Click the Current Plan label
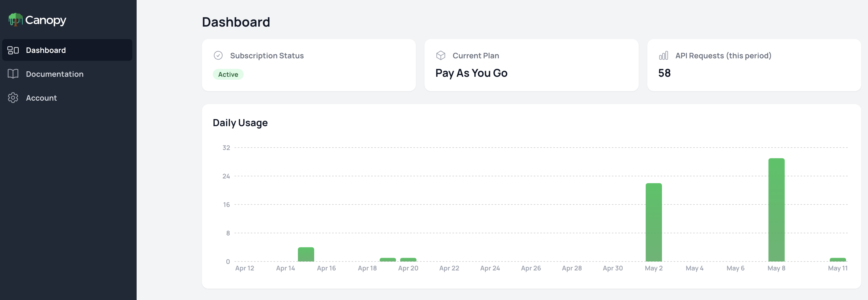This screenshot has width=868, height=300. (475, 56)
